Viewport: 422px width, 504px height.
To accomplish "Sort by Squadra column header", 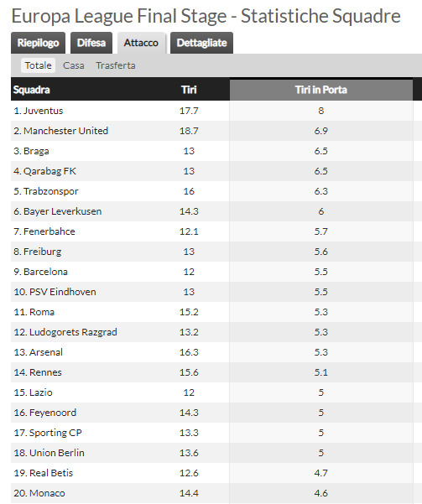I will (x=32, y=90).
